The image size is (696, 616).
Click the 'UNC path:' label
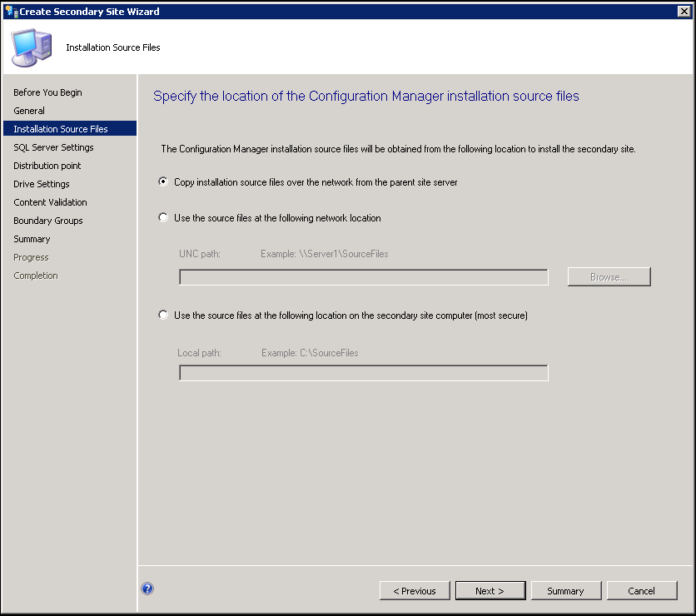(200, 254)
